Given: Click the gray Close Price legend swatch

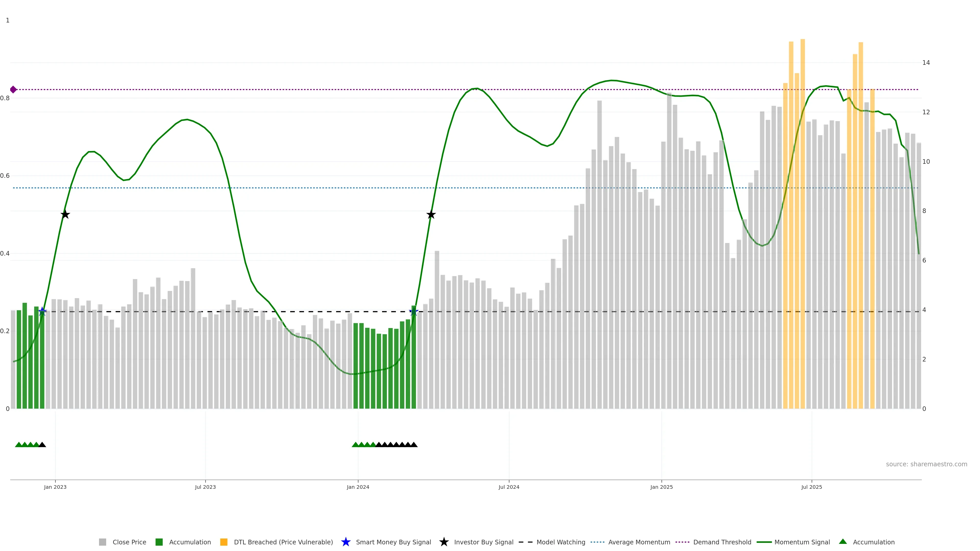Looking at the screenshot, I should 102,542.
